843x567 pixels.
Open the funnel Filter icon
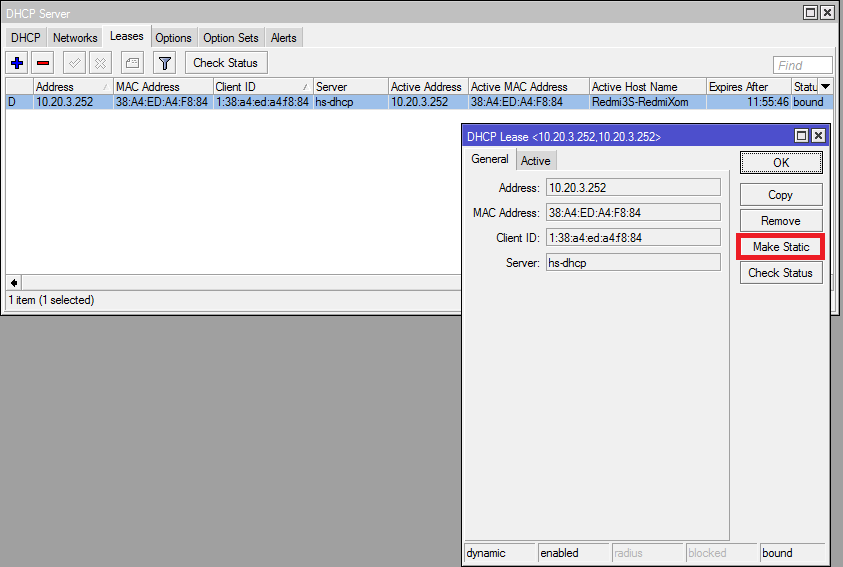[165, 63]
